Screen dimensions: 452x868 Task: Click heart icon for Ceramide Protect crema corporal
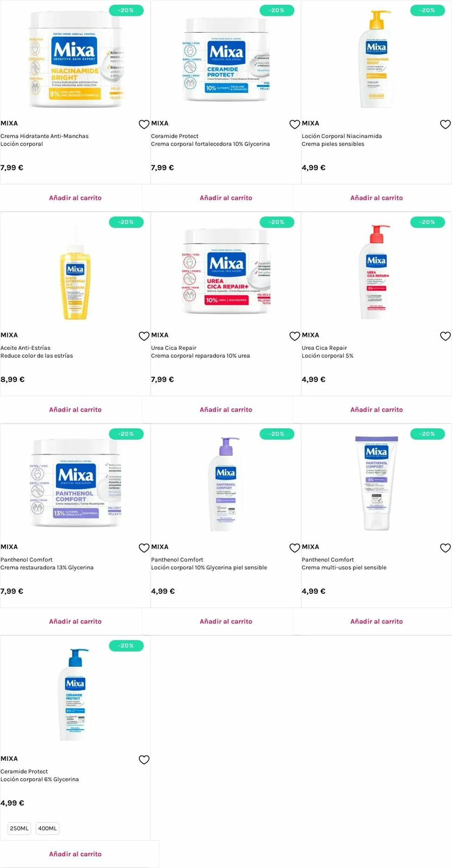click(x=295, y=124)
